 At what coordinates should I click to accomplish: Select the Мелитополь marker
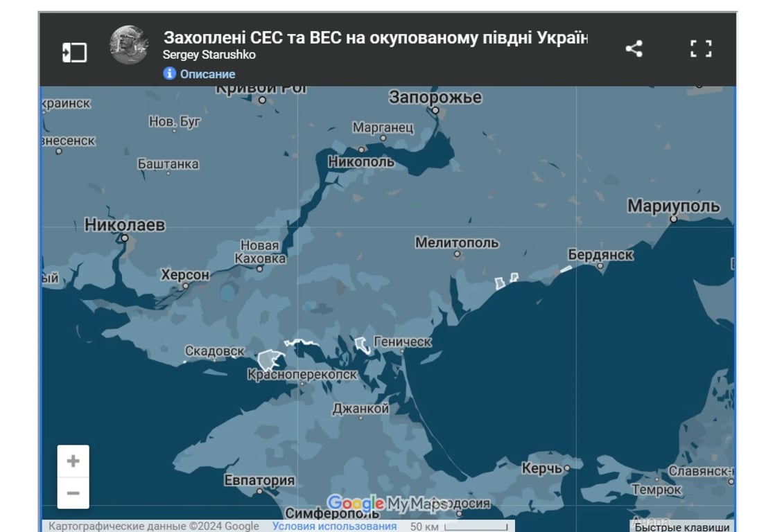coord(457,255)
